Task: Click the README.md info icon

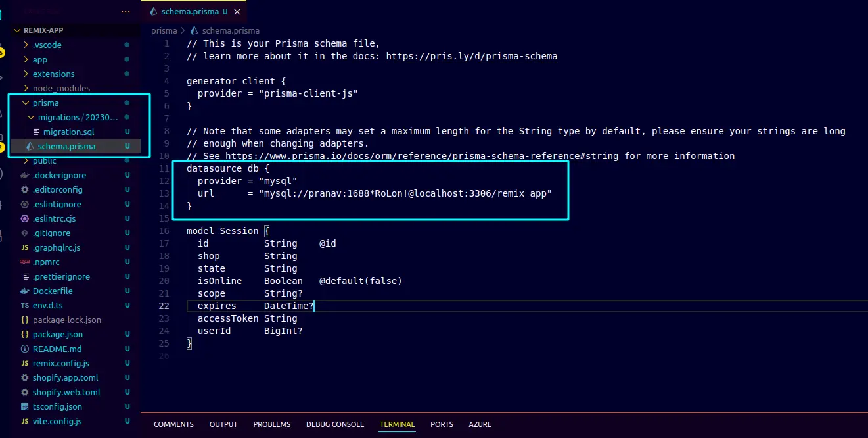Action: [25, 349]
